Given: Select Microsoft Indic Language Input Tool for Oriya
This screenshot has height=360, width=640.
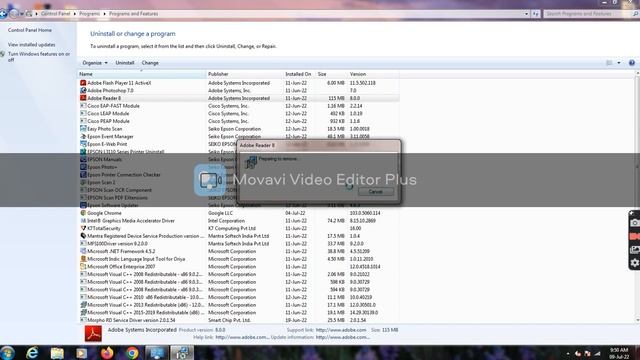Looking at the screenshot, I should click(x=238, y=259).
